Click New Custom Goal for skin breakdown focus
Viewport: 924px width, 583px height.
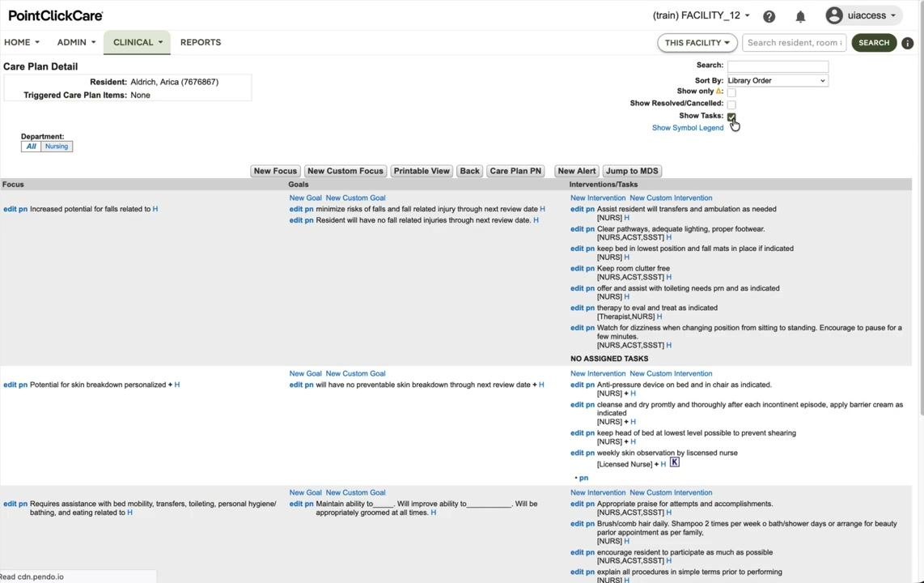click(355, 374)
